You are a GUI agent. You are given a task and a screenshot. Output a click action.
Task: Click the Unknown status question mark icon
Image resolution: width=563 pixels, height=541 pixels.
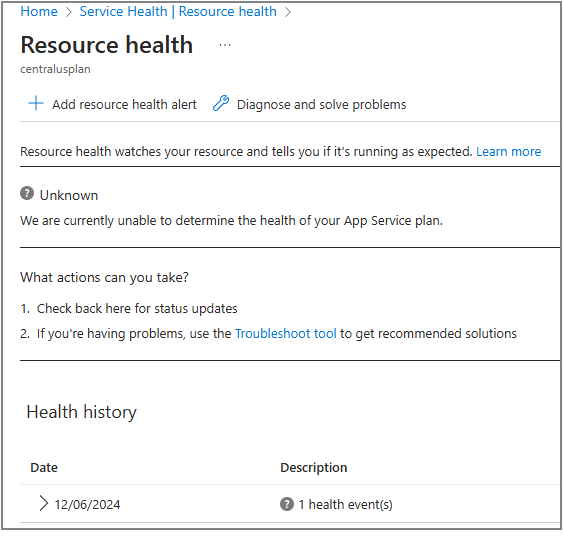(x=27, y=193)
